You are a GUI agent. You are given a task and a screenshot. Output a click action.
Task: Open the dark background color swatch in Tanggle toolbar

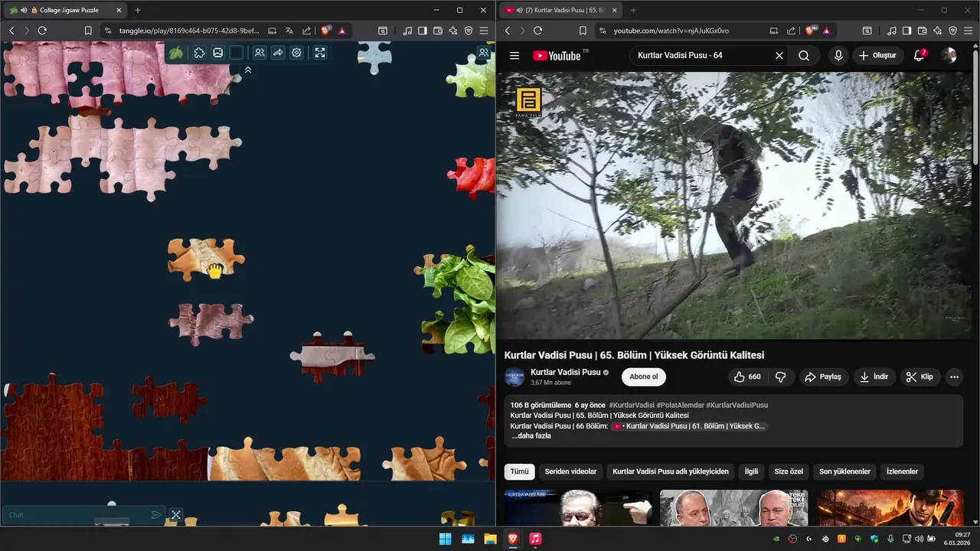[237, 53]
